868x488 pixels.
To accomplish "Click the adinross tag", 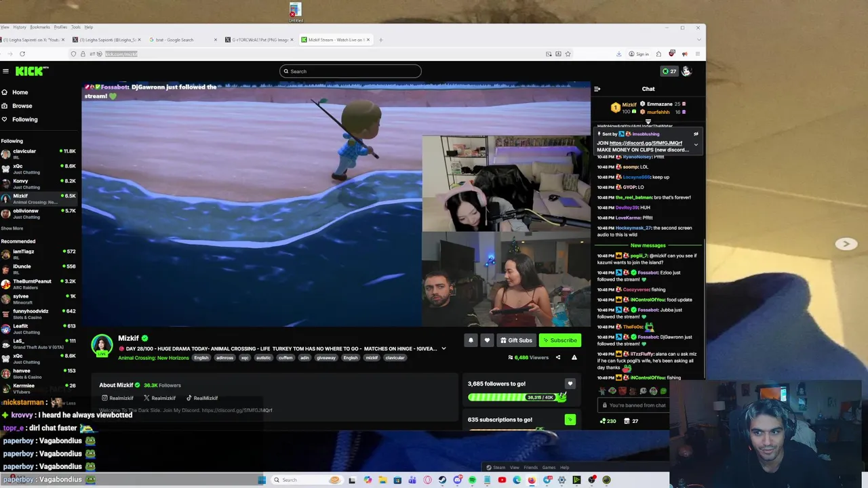I will (x=224, y=358).
